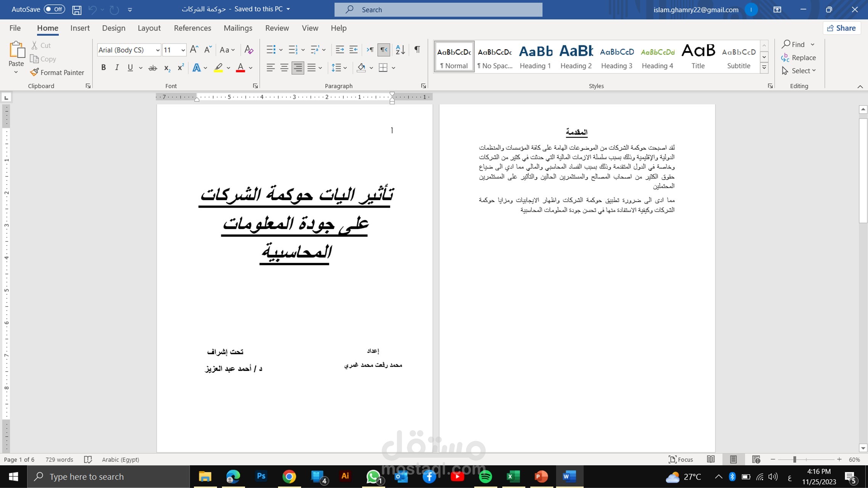Apply strikethrough formatting
This screenshot has width=868, height=488.
[x=153, y=68]
